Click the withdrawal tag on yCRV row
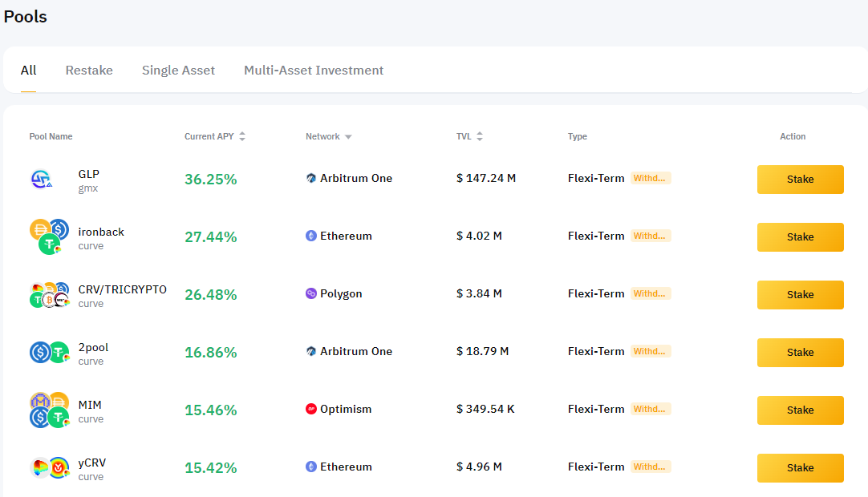 pos(650,467)
